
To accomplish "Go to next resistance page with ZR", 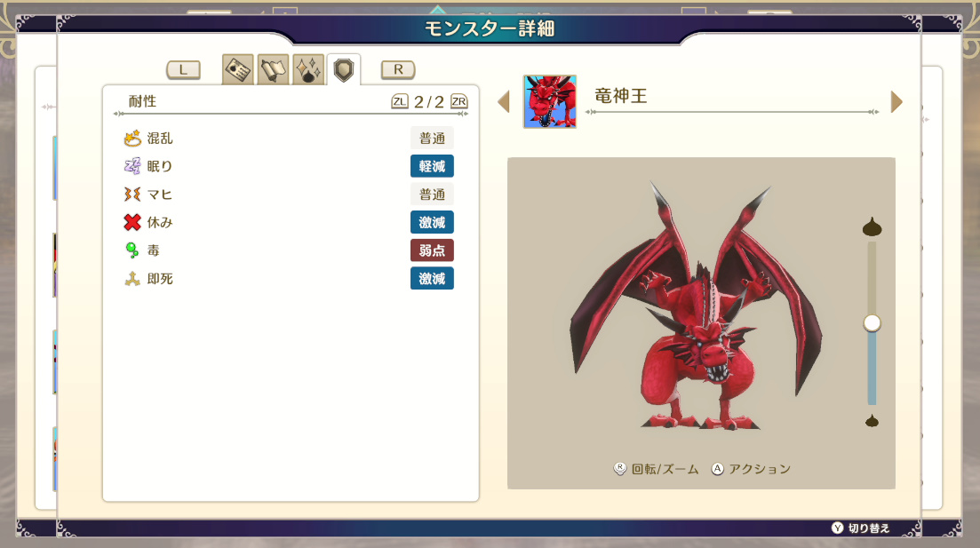I will (458, 101).
